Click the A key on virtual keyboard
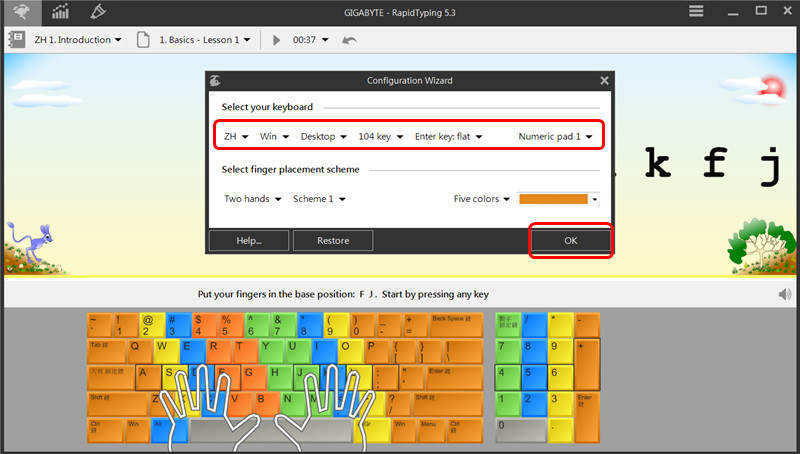Viewport: 800px width, 454px height. coord(148,378)
